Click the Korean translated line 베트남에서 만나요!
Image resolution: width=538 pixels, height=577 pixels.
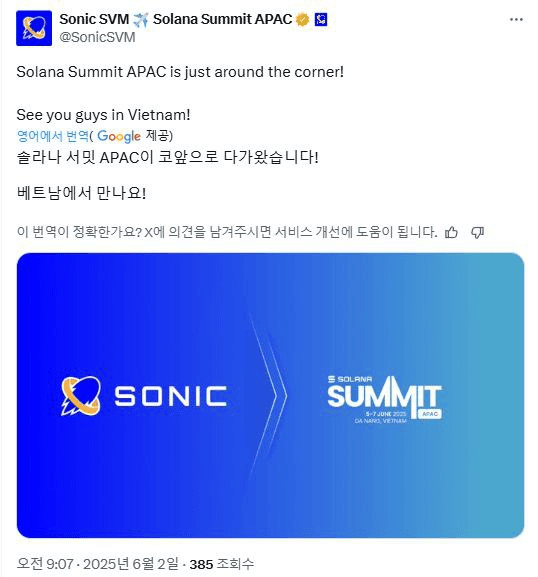click(x=81, y=193)
